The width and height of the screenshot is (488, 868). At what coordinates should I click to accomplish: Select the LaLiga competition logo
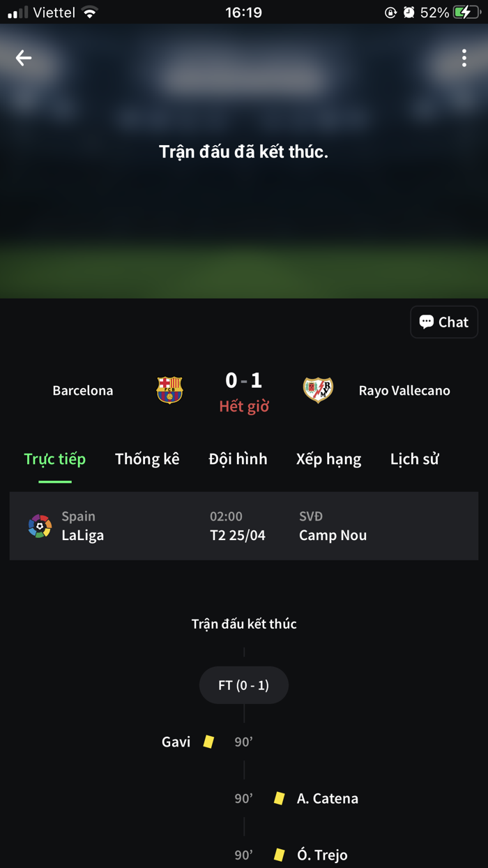click(40, 525)
